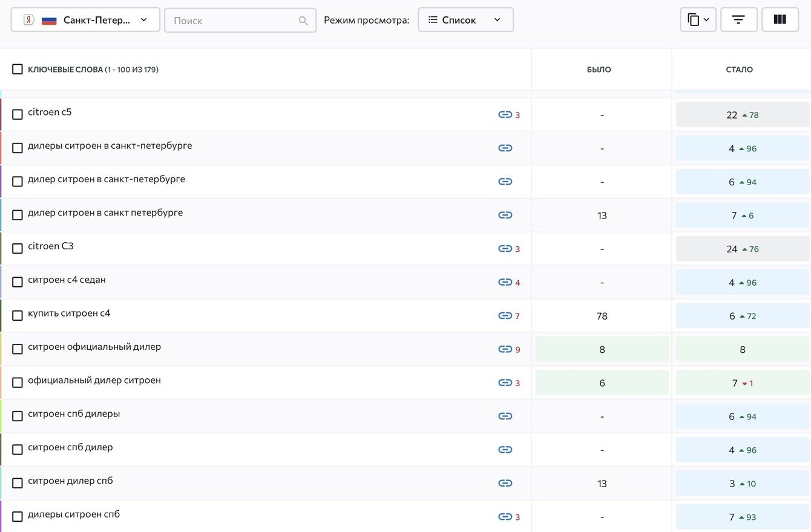811x532 pixels.
Task: Open the copy options dropdown
Action: [698, 20]
